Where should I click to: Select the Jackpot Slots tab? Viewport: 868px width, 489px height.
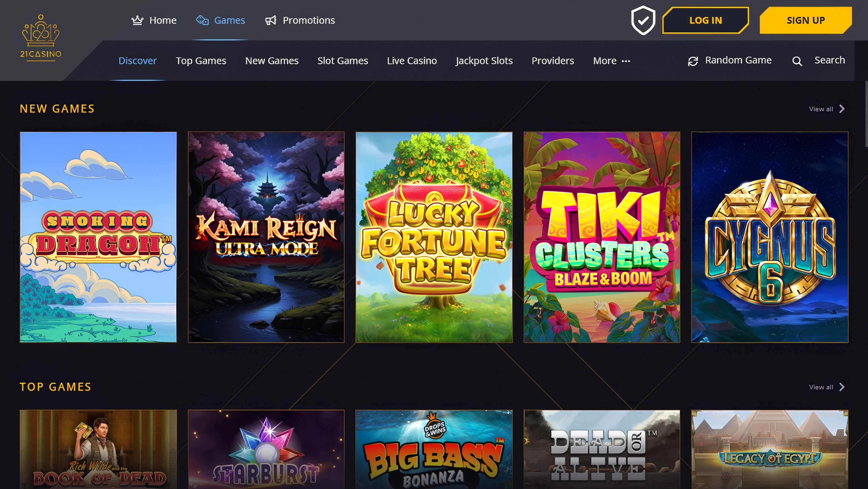484,61
